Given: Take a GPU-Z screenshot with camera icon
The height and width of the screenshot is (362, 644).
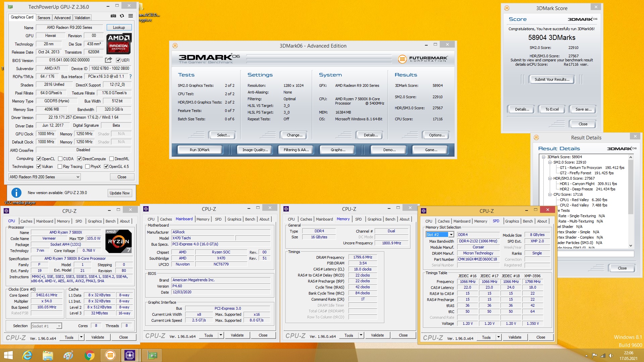Looking at the screenshot, I should click(113, 16).
